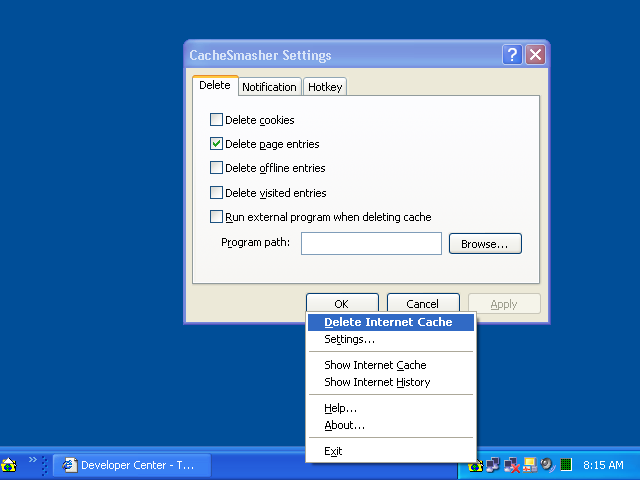Click the disconnected network tray icon with red X
This screenshot has width=640, height=480.
pos(511,465)
